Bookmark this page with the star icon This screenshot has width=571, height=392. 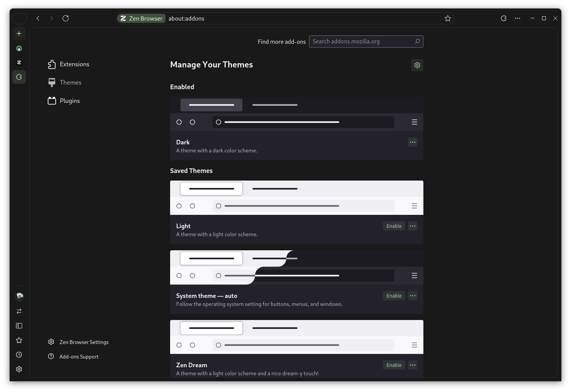coord(447,18)
